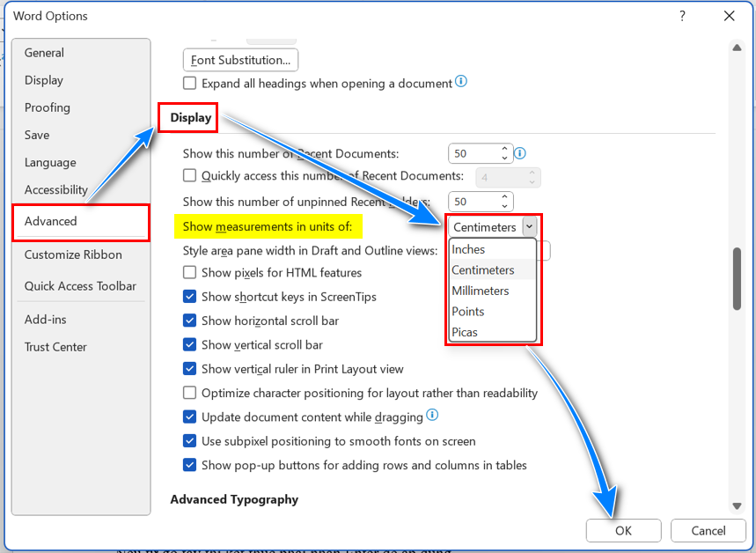
Task: Decrease unpinned Recent Folders count down arrow
Action: point(504,207)
